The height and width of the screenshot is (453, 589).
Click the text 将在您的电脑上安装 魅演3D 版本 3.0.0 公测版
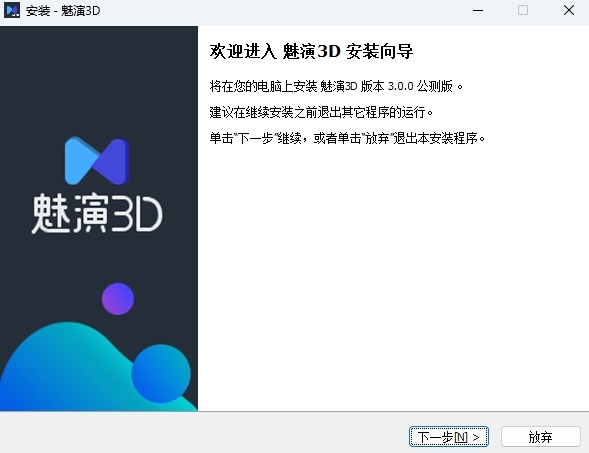336,86
